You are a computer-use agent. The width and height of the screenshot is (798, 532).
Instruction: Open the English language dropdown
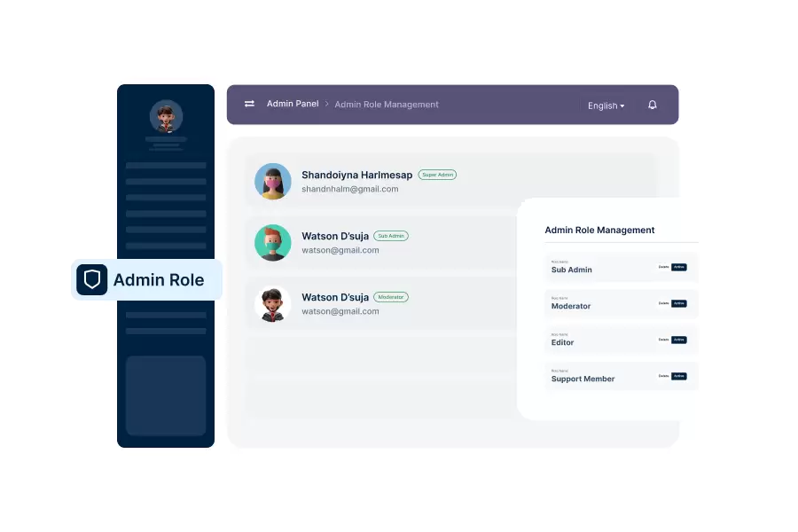[x=606, y=106]
